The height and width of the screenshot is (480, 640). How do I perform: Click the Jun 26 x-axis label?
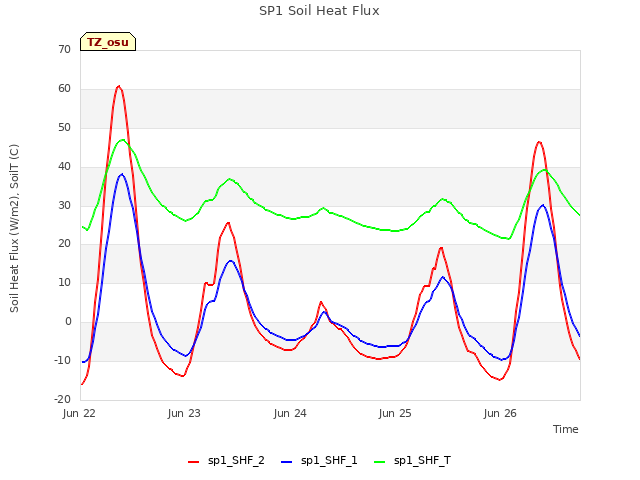click(500, 413)
